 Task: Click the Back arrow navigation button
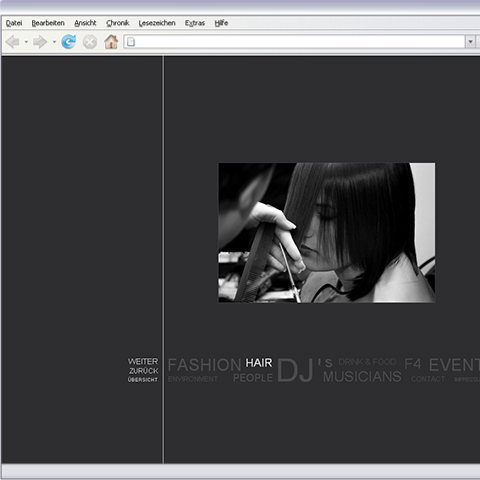point(13,42)
